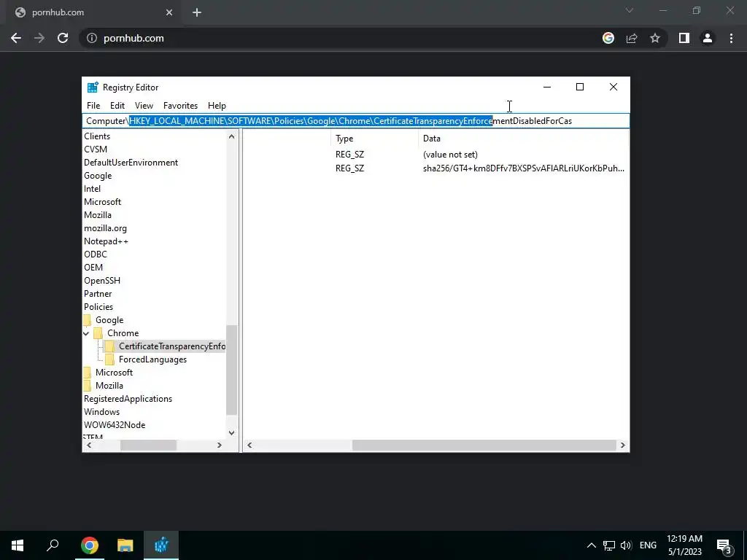
Task: Select the Clients registry key
Action: coord(97,136)
